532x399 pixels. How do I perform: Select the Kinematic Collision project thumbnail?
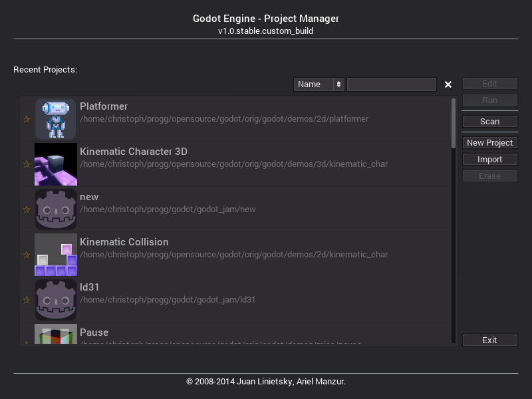[x=56, y=255]
